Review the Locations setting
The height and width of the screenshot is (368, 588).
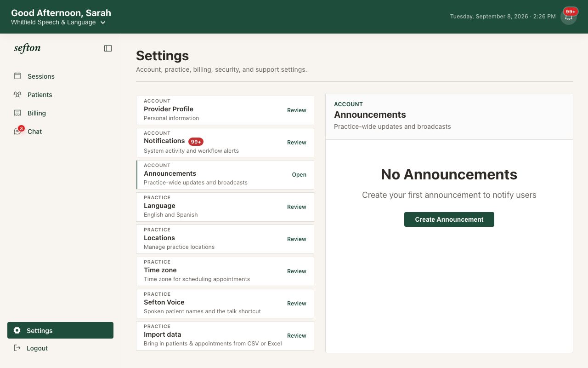coord(297,239)
